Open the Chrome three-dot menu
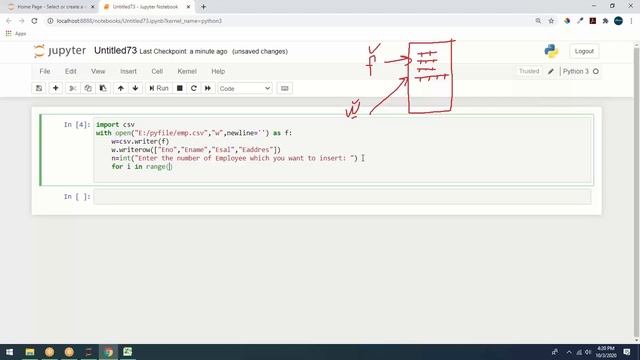The height and width of the screenshot is (360, 640). pyautogui.click(x=631, y=21)
